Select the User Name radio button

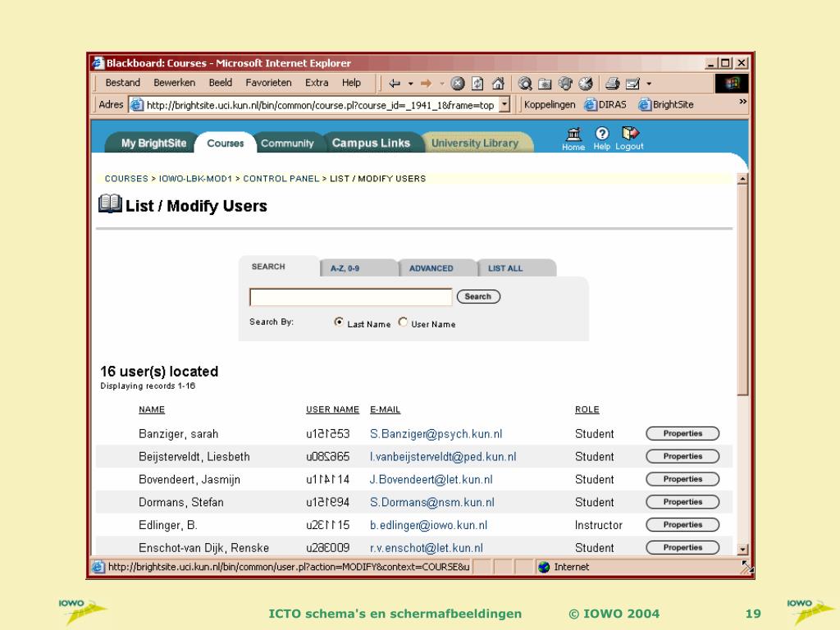click(403, 322)
